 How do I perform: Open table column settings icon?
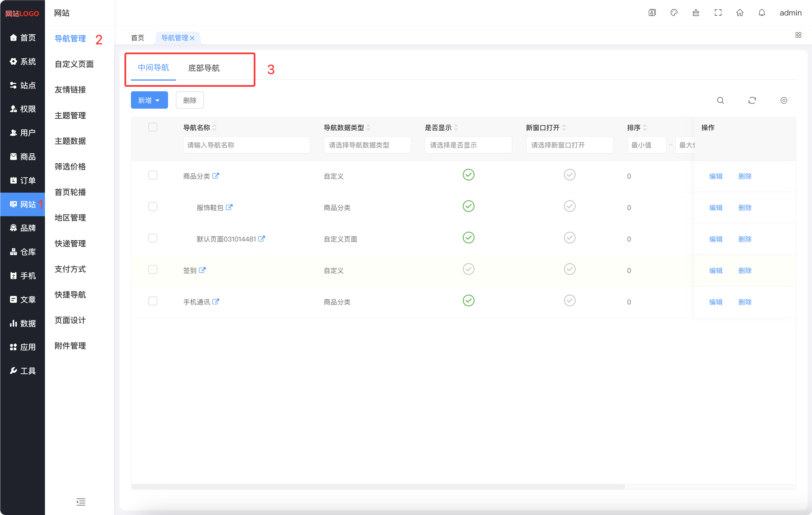click(x=784, y=101)
